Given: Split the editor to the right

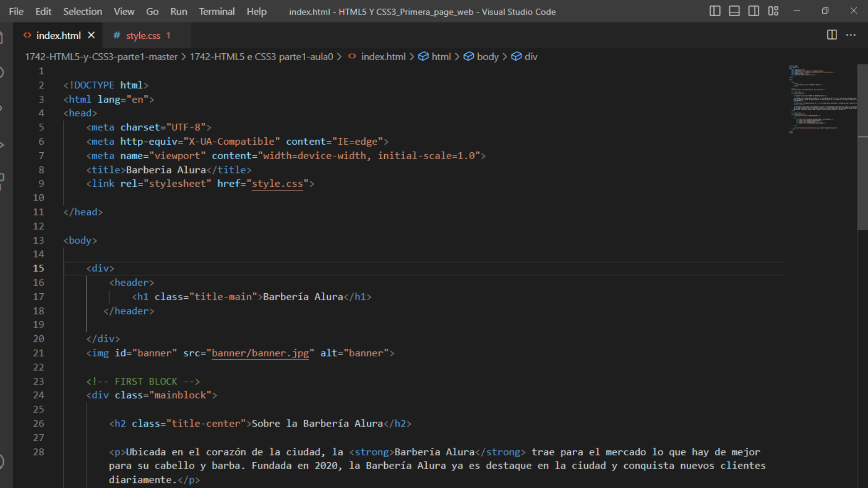Looking at the screenshot, I should [832, 35].
